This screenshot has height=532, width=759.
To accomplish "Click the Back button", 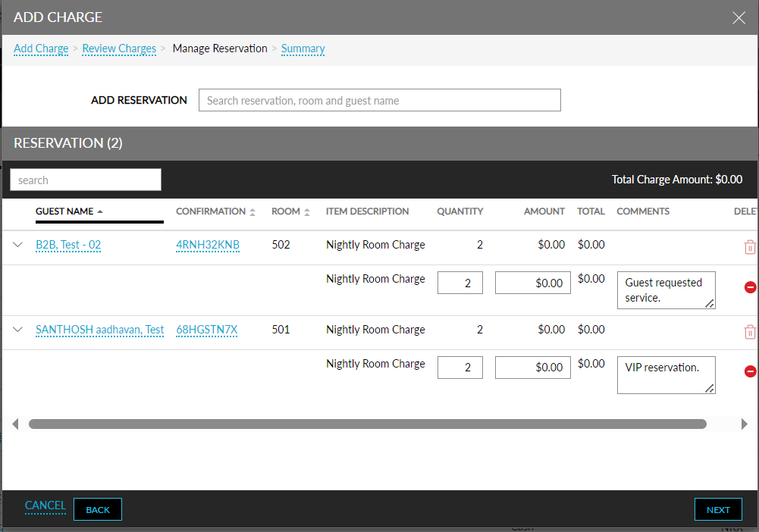I will [x=98, y=509].
